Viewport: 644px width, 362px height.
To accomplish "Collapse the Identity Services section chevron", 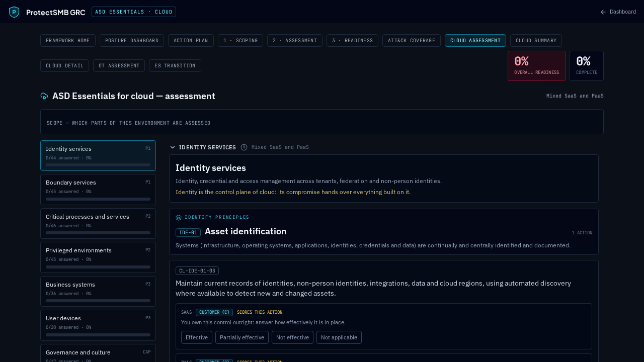I will pos(173,147).
